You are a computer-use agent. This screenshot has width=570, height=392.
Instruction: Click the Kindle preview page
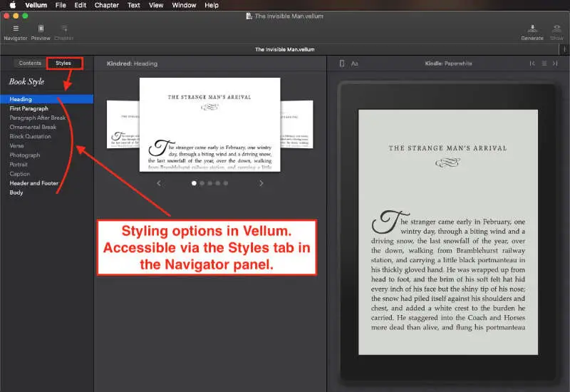[448, 232]
